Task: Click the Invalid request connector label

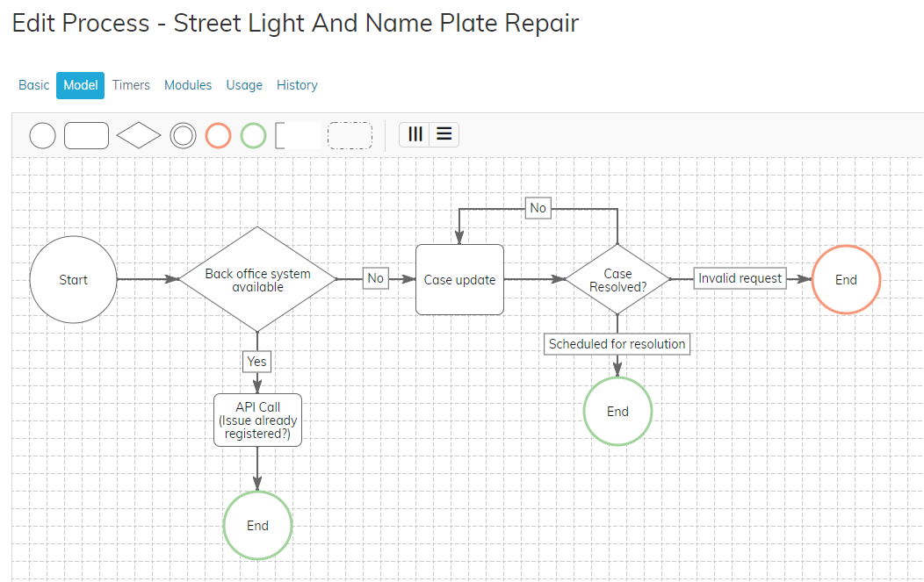Action: [740, 278]
